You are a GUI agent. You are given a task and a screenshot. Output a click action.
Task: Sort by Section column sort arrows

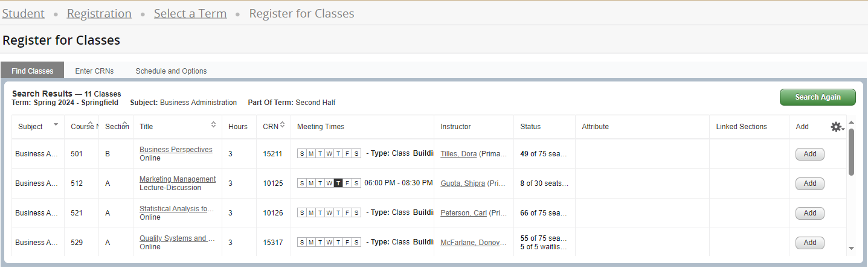(126, 124)
